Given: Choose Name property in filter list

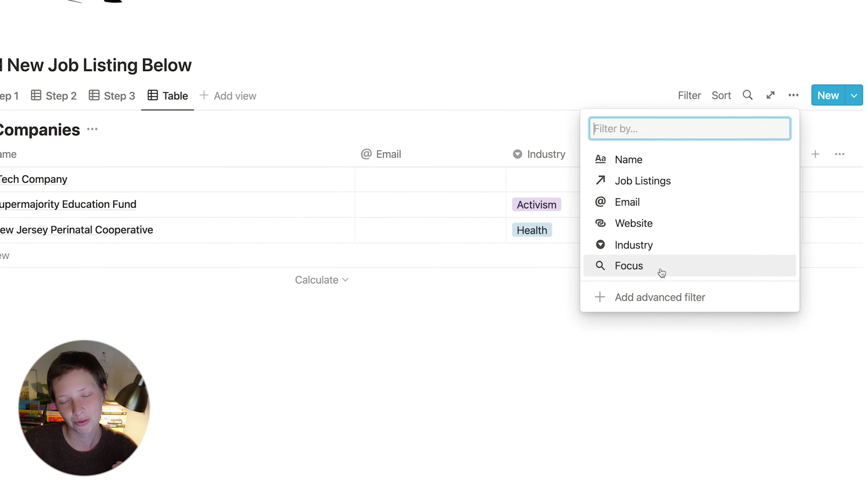Looking at the screenshot, I should coord(690,160).
